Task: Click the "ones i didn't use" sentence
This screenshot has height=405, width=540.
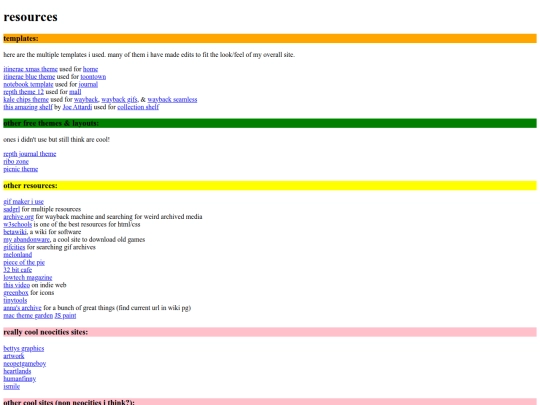Action: click(56, 139)
